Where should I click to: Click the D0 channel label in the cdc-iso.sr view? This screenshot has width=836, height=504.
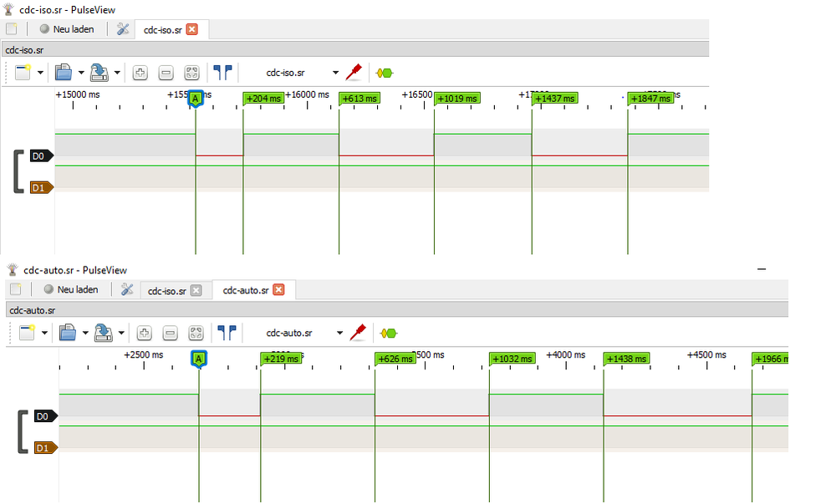click(39, 156)
